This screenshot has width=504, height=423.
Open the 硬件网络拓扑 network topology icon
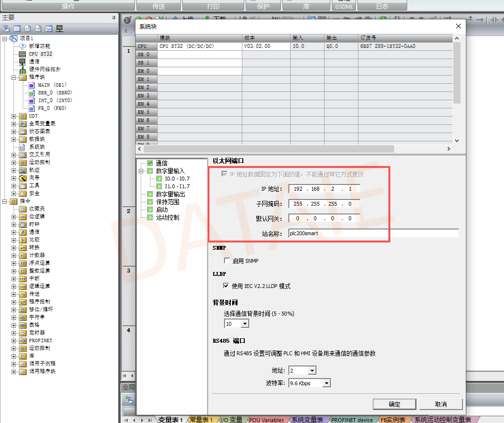coord(23,70)
